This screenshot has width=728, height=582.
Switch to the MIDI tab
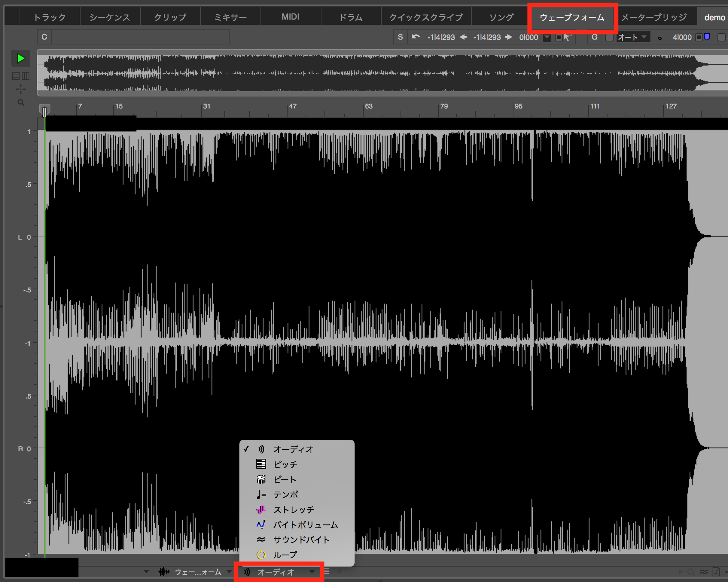point(290,17)
